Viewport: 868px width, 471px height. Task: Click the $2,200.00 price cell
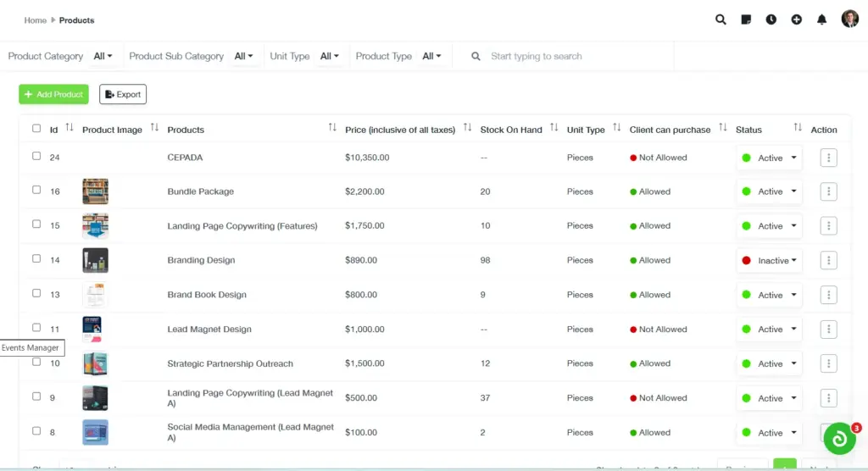tap(364, 191)
